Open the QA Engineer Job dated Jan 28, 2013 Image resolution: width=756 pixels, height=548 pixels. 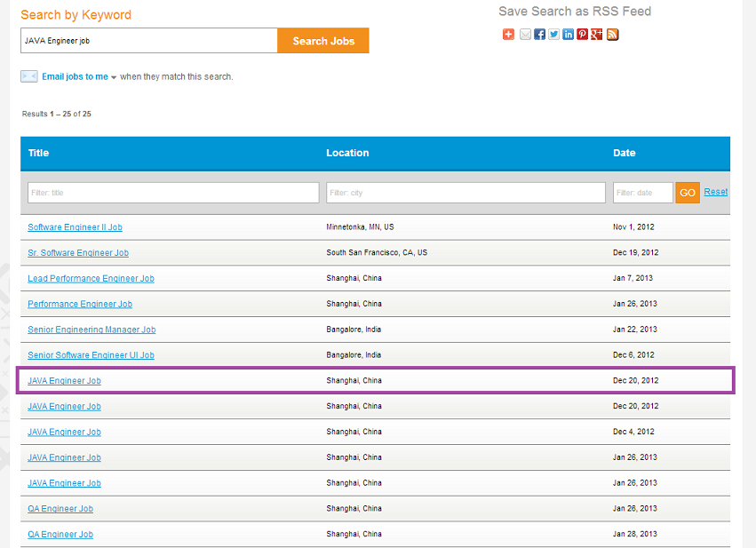tap(60, 534)
